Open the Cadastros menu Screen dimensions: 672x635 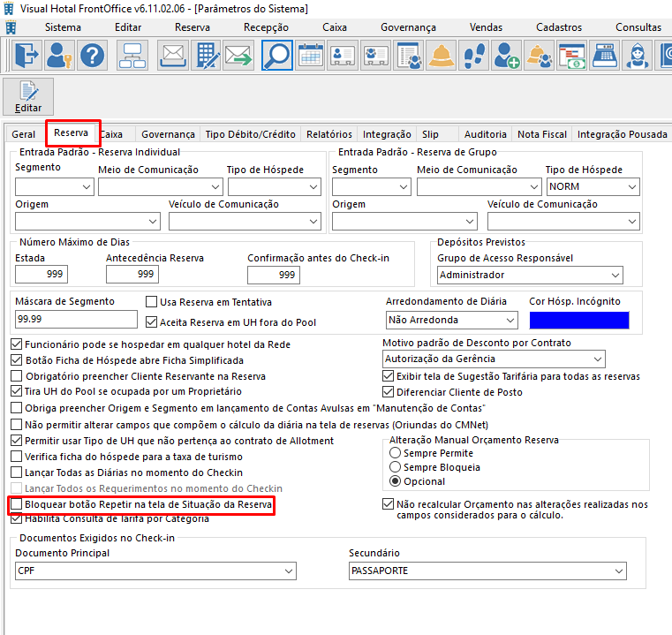pyautogui.click(x=559, y=27)
